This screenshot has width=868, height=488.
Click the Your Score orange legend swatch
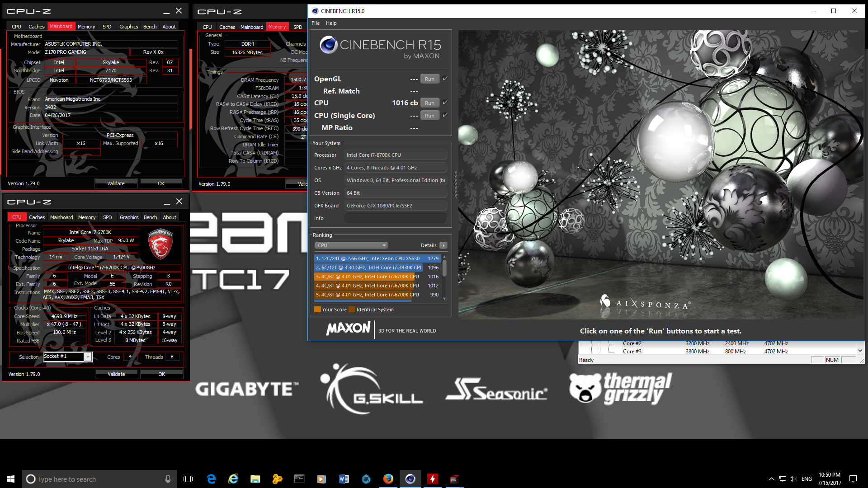[x=317, y=310]
